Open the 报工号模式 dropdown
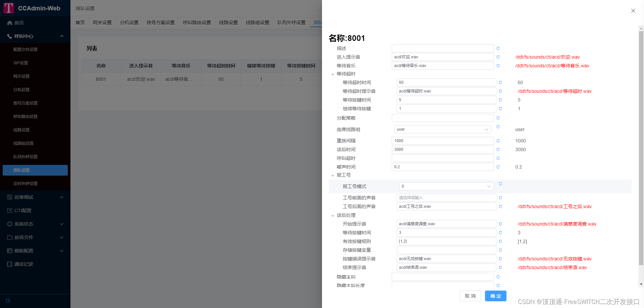 coord(446,186)
